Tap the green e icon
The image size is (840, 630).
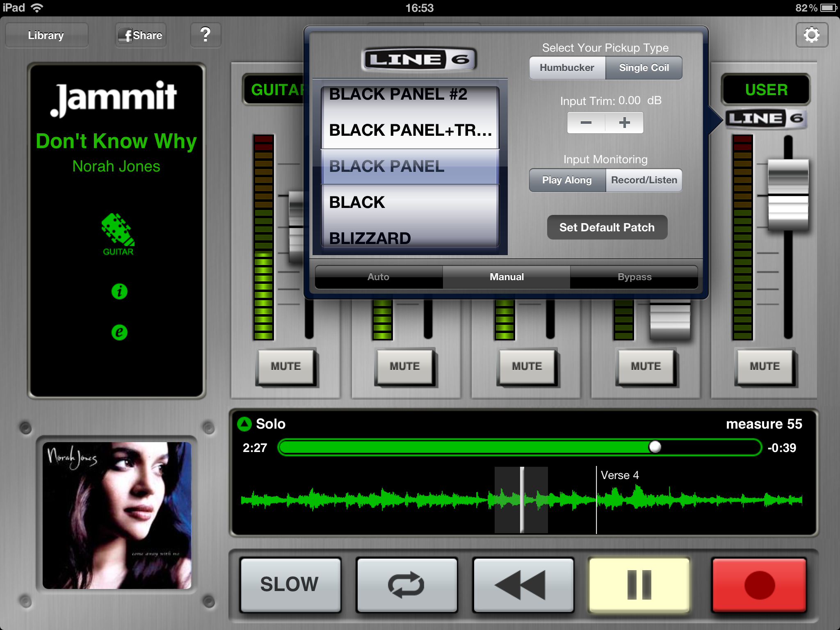coord(119,332)
